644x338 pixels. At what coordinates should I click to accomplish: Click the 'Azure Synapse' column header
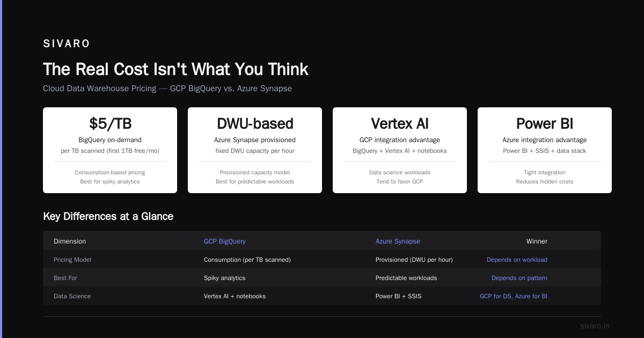point(398,241)
